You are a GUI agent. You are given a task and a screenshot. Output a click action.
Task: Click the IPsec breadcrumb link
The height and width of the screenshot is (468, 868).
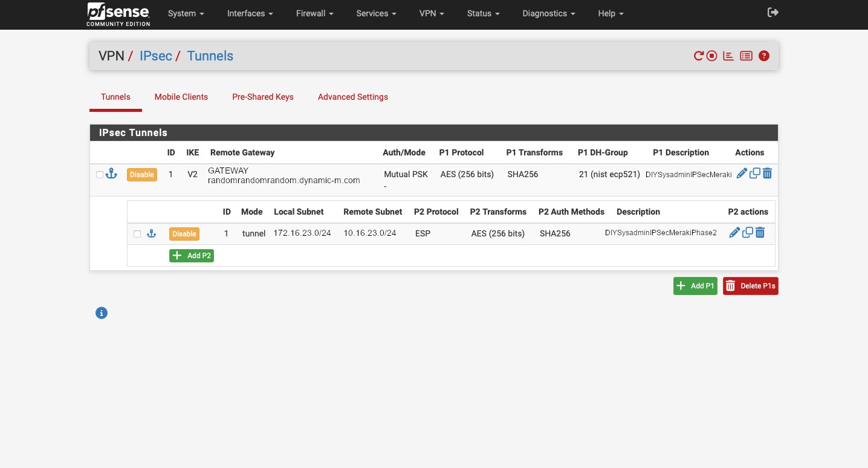[x=155, y=56]
